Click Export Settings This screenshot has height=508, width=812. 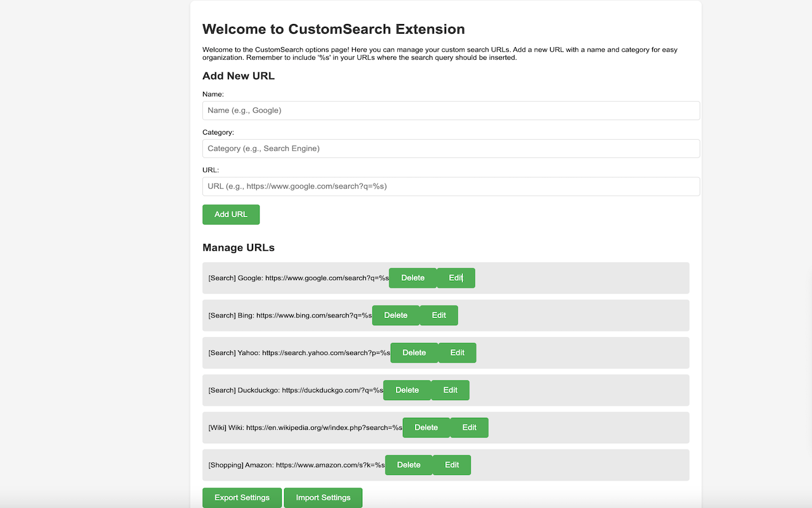coord(242,497)
